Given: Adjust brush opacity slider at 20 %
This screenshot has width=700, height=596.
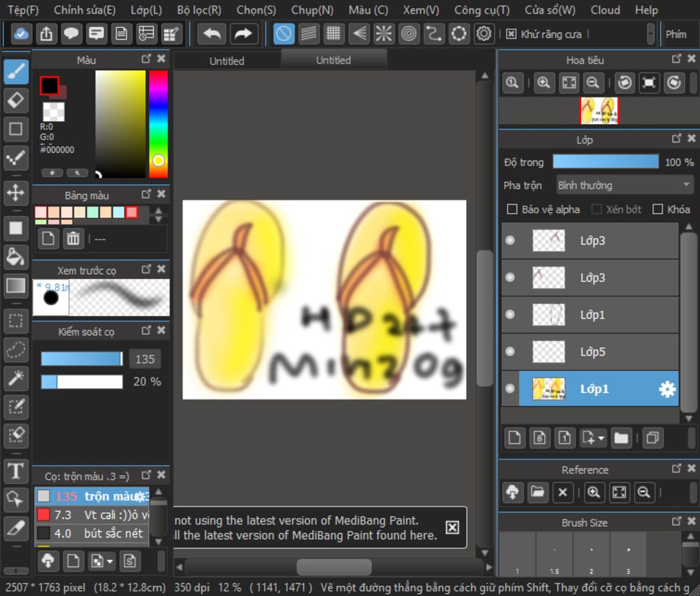Looking at the screenshot, I should [x=82, y=381].
